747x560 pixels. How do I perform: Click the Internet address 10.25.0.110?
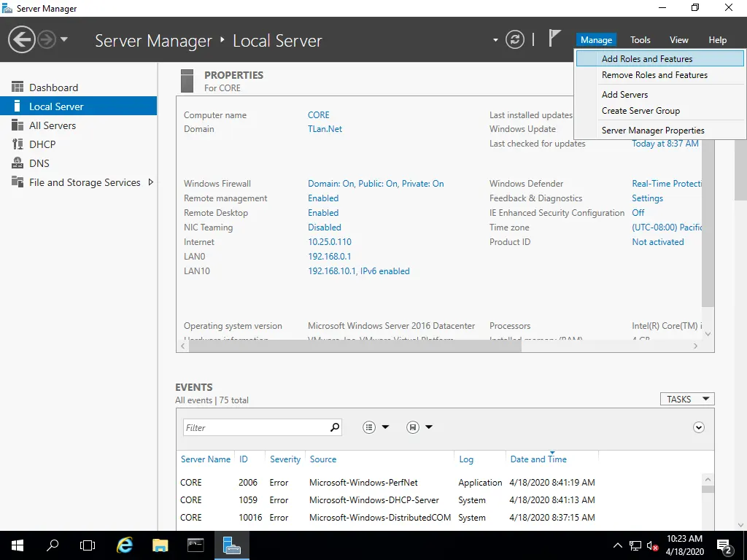pyautogui.click(x=330, y=241)
